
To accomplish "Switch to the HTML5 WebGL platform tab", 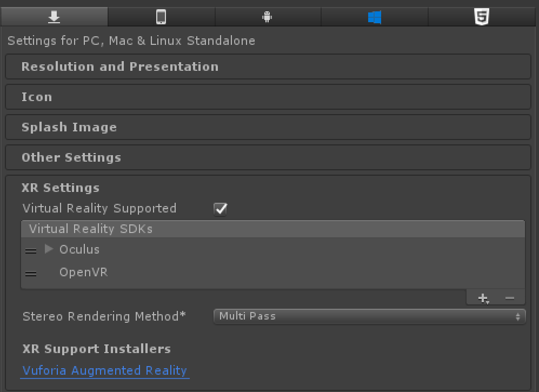I will 481,17.
